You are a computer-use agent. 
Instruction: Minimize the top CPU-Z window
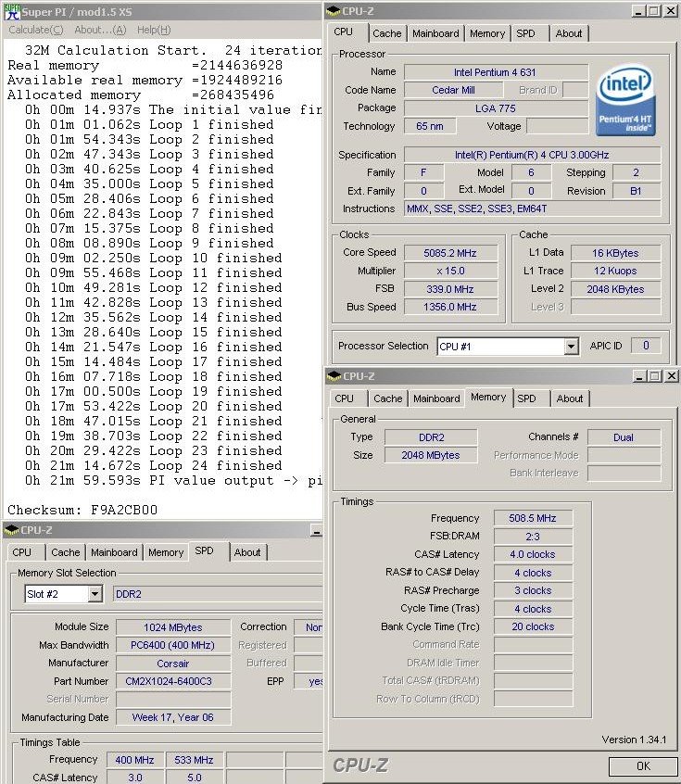coord(637,11)
